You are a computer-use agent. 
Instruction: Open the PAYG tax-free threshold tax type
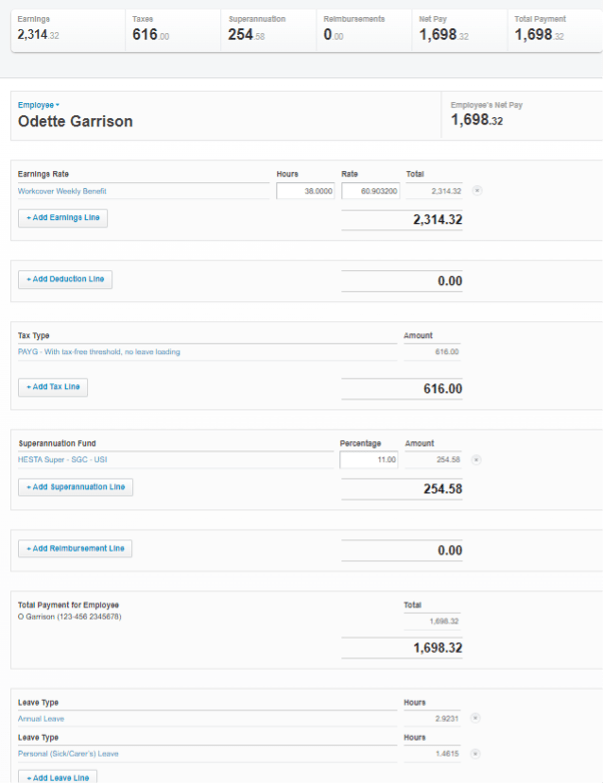pos(99,352)
